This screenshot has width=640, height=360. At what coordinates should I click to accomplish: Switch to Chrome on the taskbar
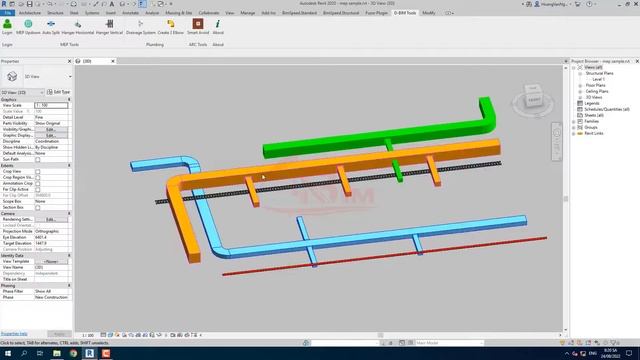click(x=73, y=353)
